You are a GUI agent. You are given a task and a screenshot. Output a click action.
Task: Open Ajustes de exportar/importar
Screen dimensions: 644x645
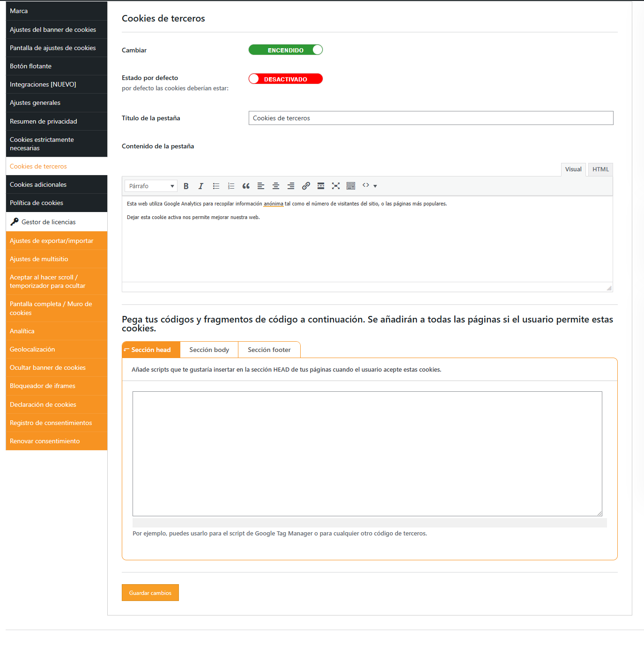click(57, 241)
